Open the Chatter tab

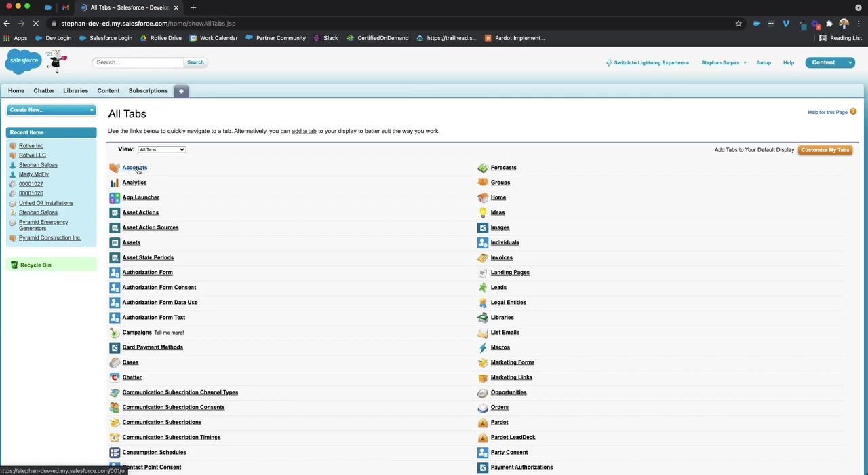pyautogui.click(x=44, y=91)
